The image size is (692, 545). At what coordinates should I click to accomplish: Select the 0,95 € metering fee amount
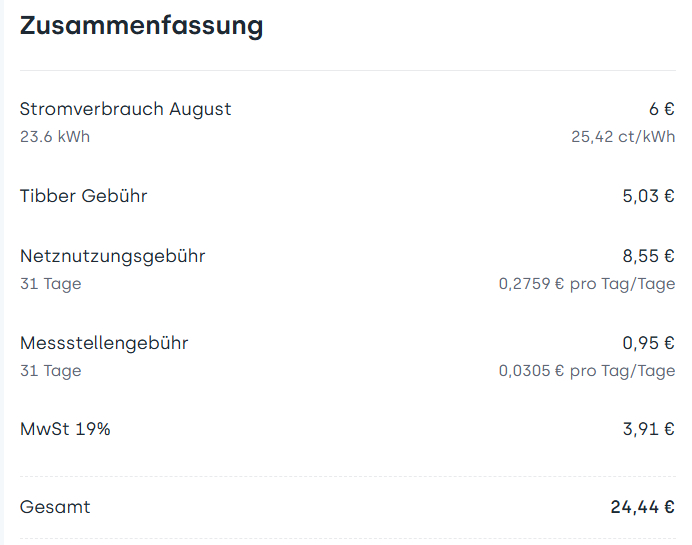[x=648, y=343]
